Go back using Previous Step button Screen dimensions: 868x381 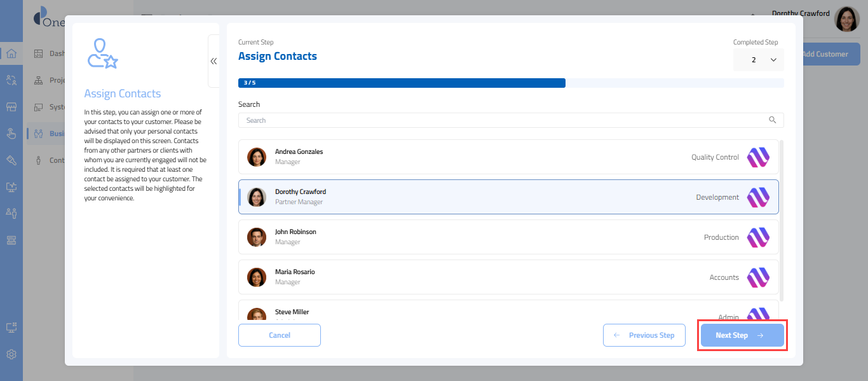pos(644,335)
